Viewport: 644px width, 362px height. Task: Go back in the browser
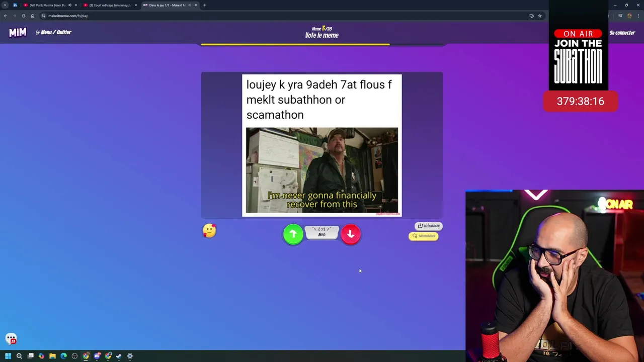click(6, 16)
